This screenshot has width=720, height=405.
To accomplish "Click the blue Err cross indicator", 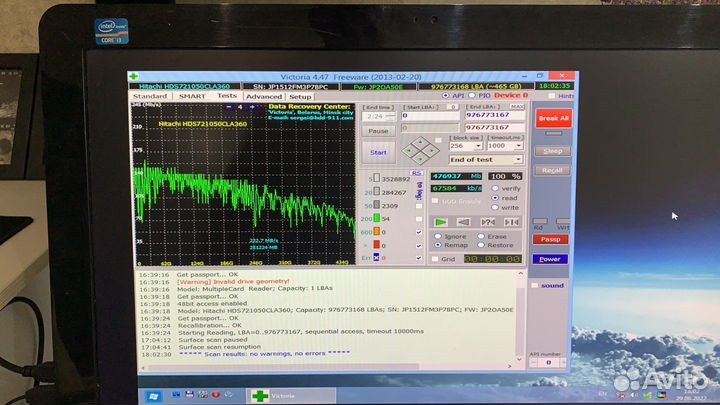I will 377,258.
